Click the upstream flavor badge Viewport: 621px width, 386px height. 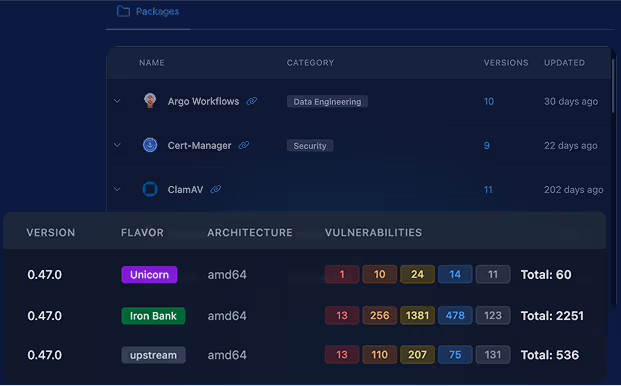pos(153,355)
